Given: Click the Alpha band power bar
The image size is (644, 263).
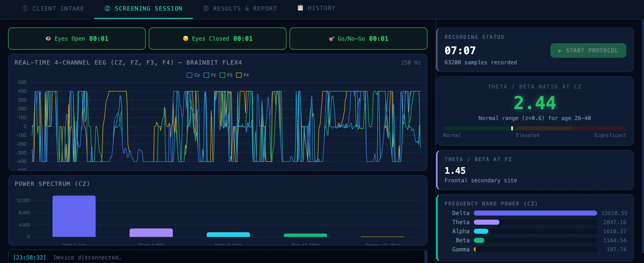Looking at the screenshot, I should (x=481, y=231).
